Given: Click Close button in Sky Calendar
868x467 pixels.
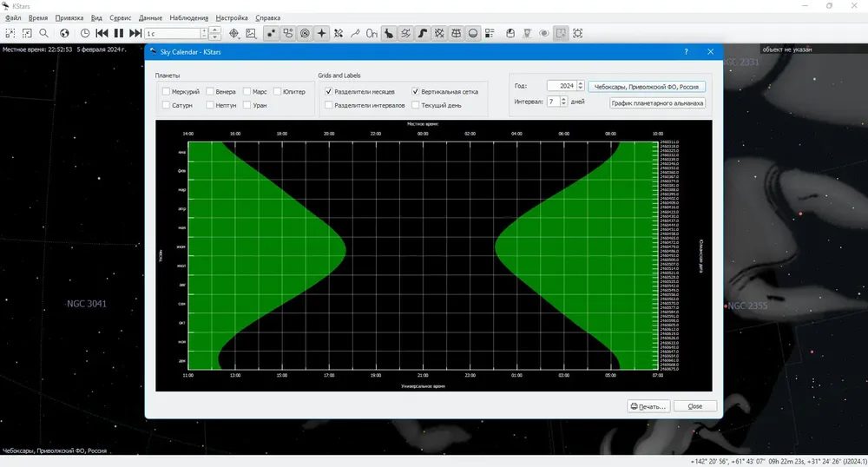Looking at the screenshot, I should [x=694, y=406].
